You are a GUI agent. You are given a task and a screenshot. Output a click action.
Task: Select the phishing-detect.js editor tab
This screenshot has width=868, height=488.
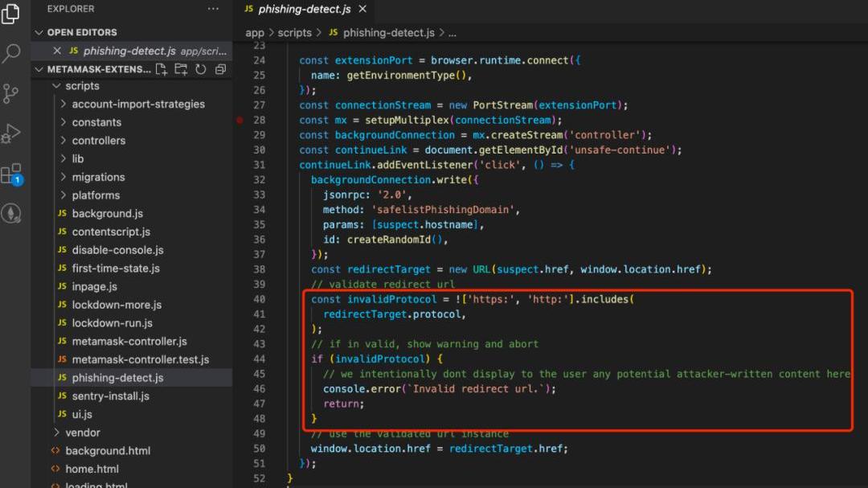pyautogui.click(x=304, y=9)
